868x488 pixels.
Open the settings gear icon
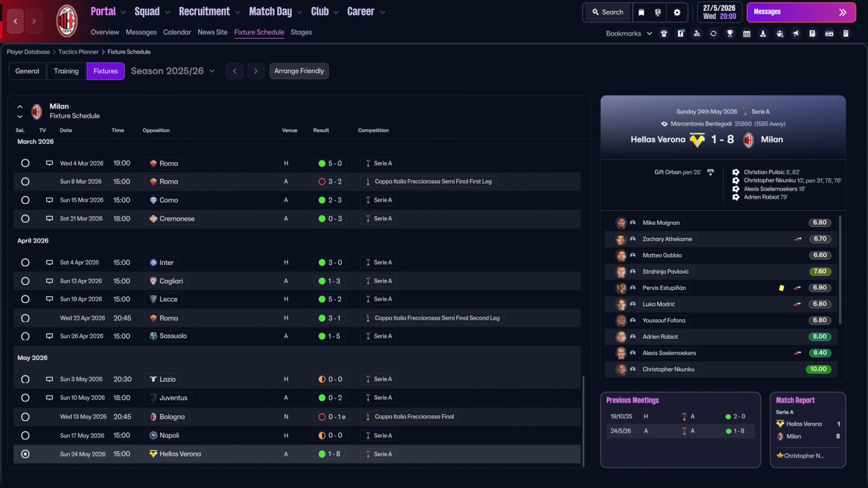pyautogui.click(x=677, y=12)
